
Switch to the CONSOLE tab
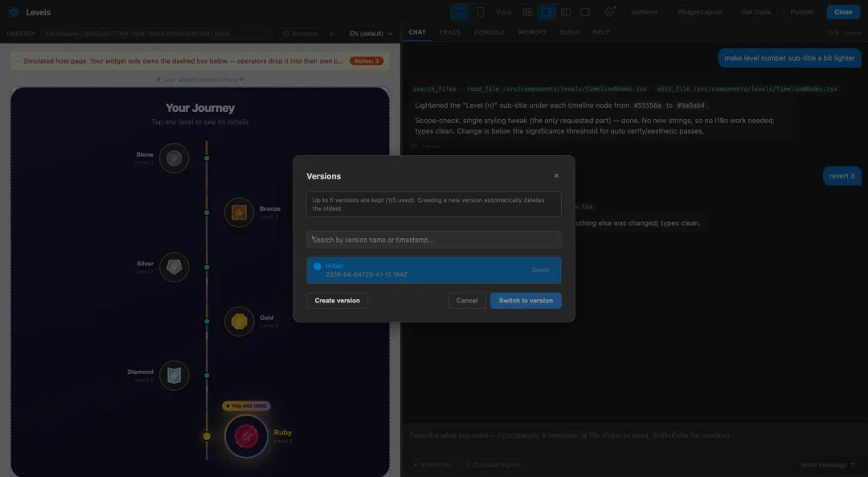tap(489, 32)
